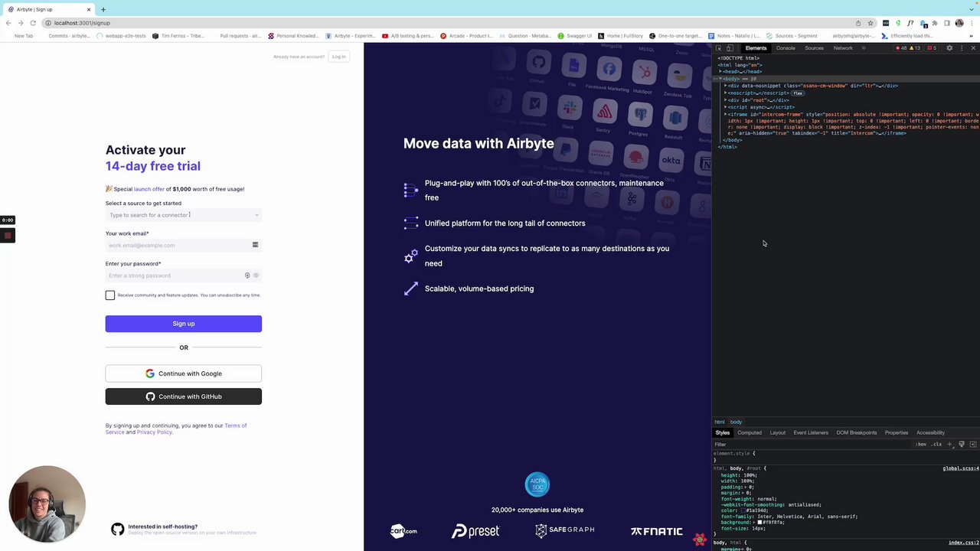Open the Tim Ferriss bookmark
Image resolution: width=980 pixels, height=551 pixels.
point(178,36)
